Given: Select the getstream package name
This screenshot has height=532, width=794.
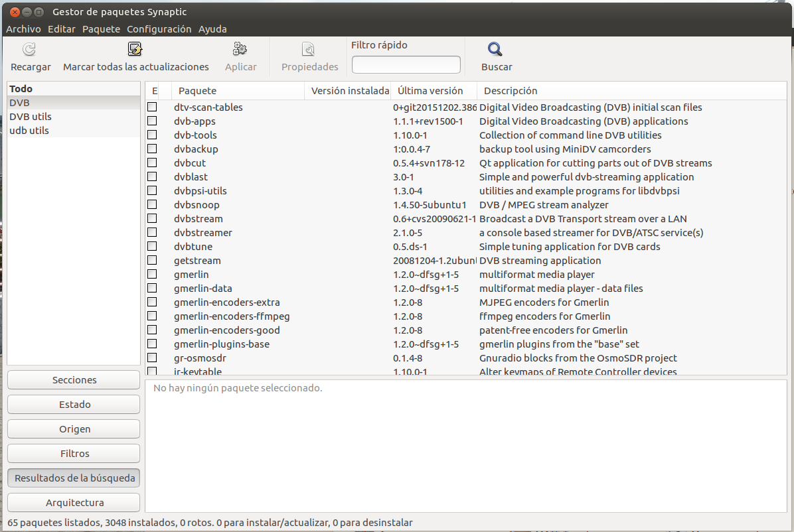Looking at the screenshot, I should pos(197,261).
